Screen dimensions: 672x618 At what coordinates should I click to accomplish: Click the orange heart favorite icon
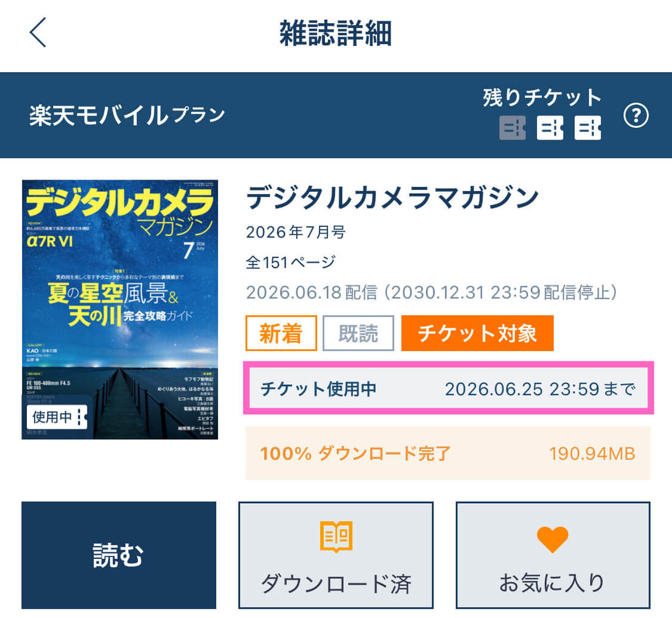[x=552, y=539]
